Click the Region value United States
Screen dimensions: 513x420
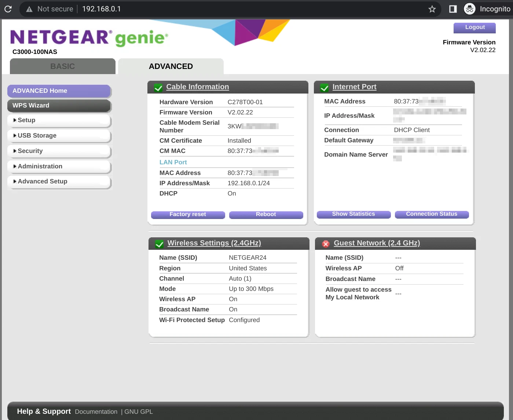(x=248, y=268)
